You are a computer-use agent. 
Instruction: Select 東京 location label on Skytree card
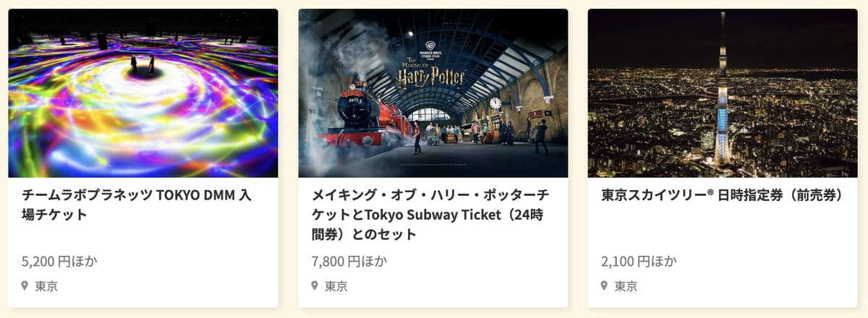point(626,286)
